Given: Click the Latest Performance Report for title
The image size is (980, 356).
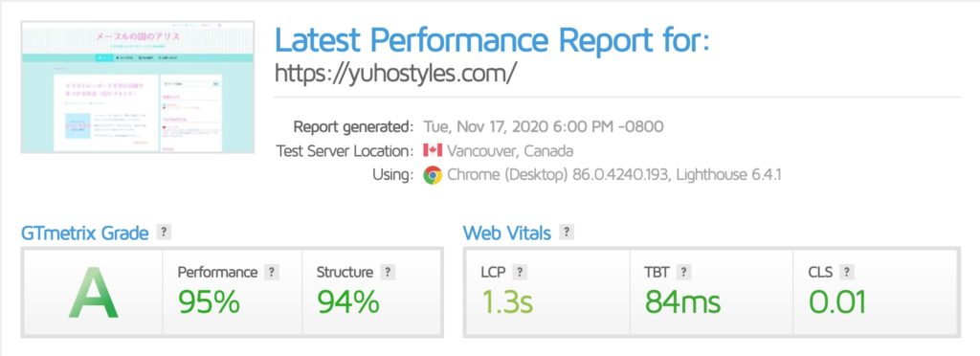Looking at the screenshot, I should pyautogui.click(x=493, y=40).
